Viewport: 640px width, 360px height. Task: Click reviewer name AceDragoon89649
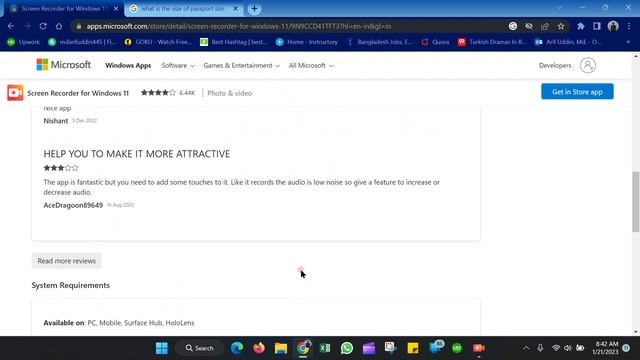point(73,205)
